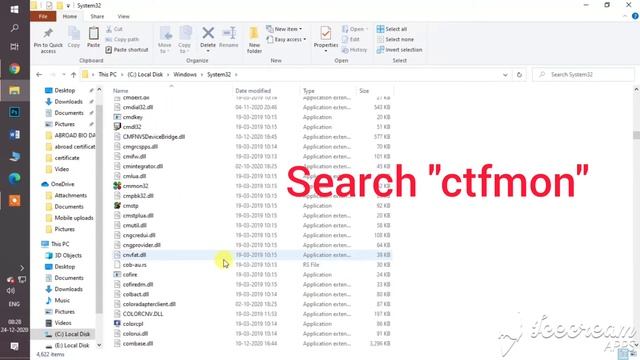Open New item dropdown

point(284,29)
